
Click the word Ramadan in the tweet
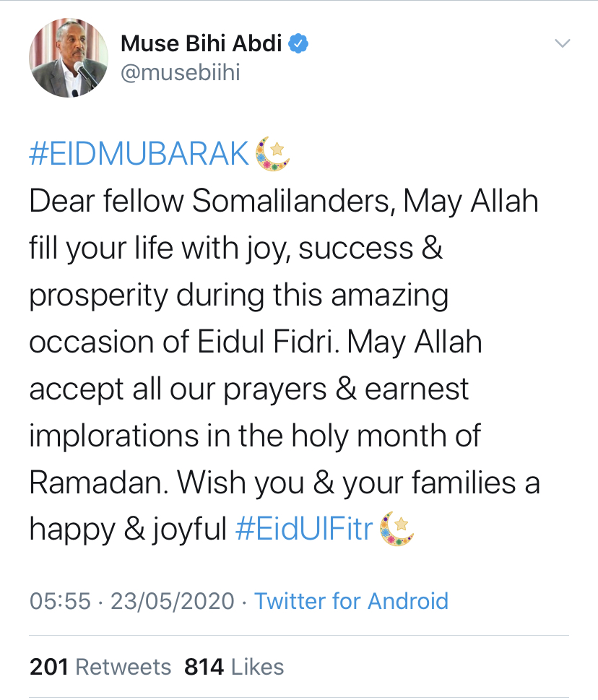click(97, 483)
